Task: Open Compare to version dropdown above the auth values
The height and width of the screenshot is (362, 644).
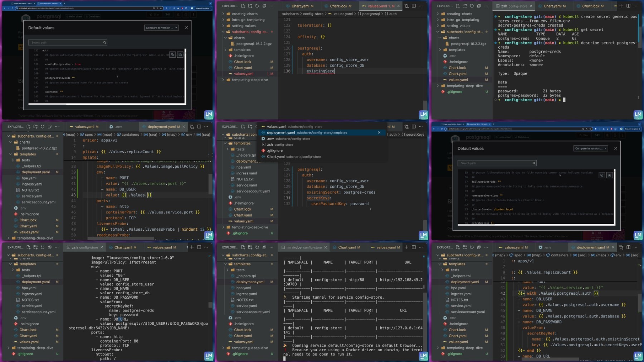Action: click(x=161, y=28)
